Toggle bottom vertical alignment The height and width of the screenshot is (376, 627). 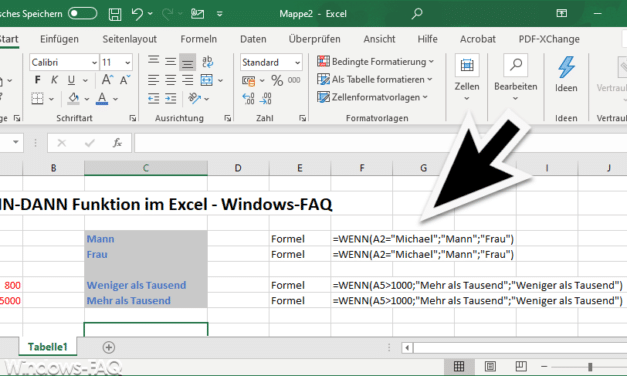pos(188,62)
